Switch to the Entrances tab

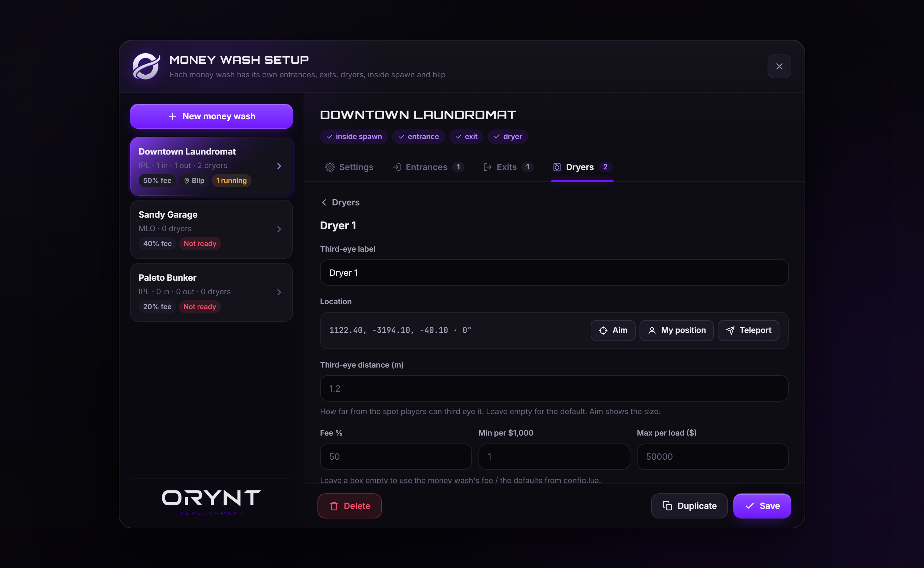coord(428,167)
